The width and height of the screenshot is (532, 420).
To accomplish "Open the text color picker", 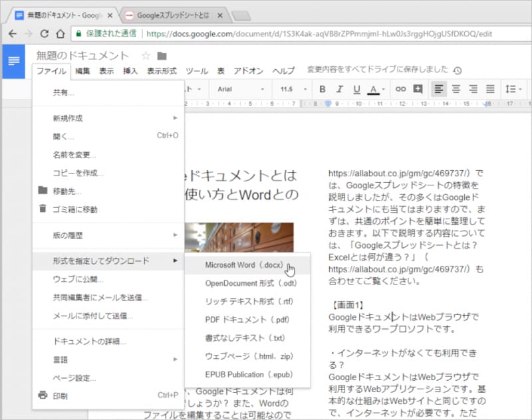I will 374,89.
